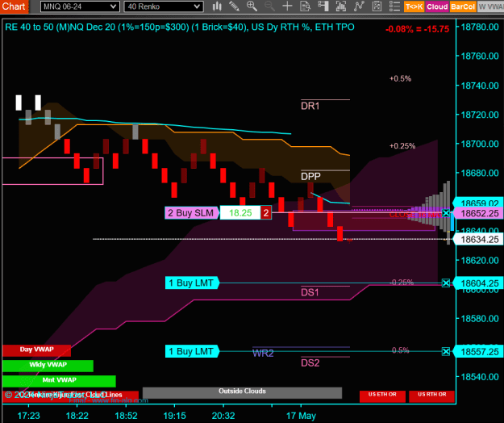The height and width of the screenshot is (423, 504).
Task: Click the +0.25% level label
Action: (402, 146)
